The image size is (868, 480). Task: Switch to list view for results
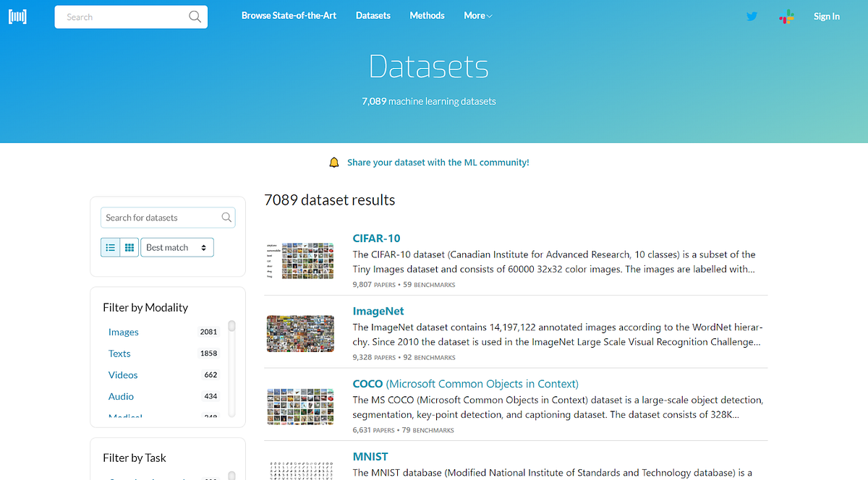110,247
